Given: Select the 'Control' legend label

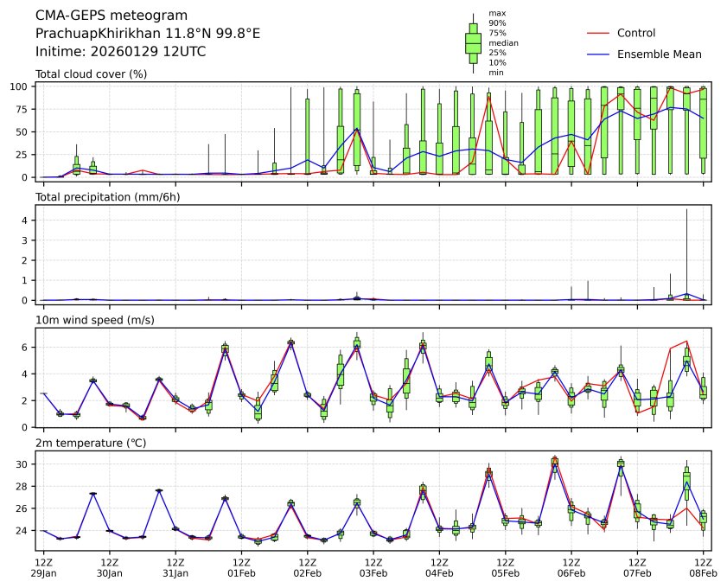Looking at the screenshot, I should (635, 33).
